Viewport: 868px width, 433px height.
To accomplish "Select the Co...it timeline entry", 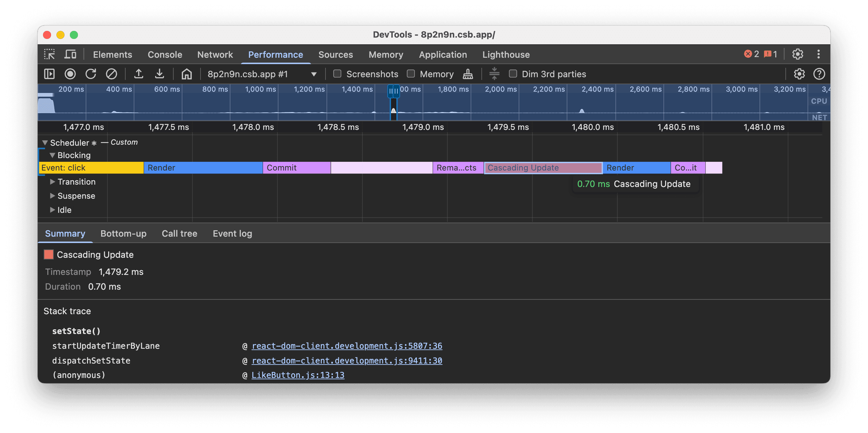I will point(688,168).
